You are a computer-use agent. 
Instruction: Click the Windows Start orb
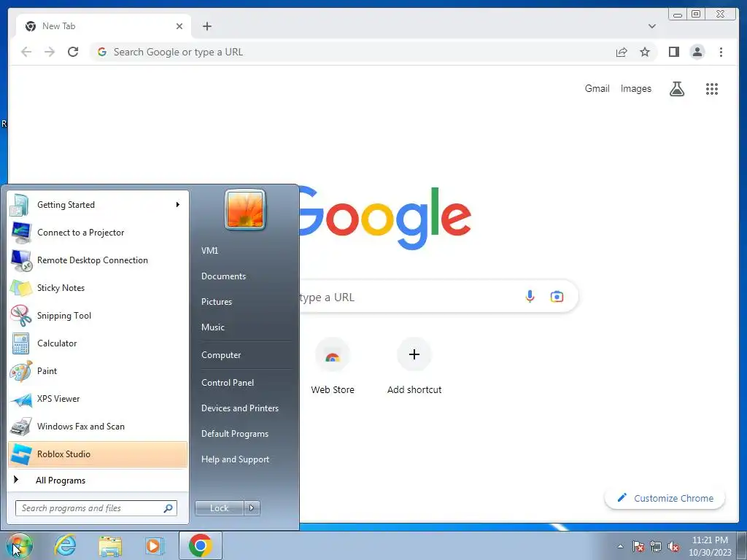tap(19, 545)
